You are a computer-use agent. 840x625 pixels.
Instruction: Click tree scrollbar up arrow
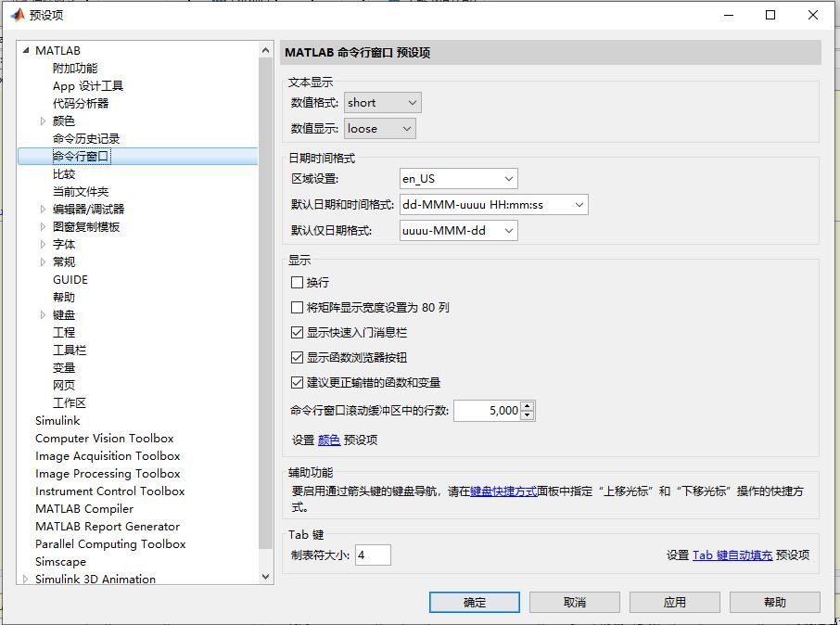tap(266, 50)
